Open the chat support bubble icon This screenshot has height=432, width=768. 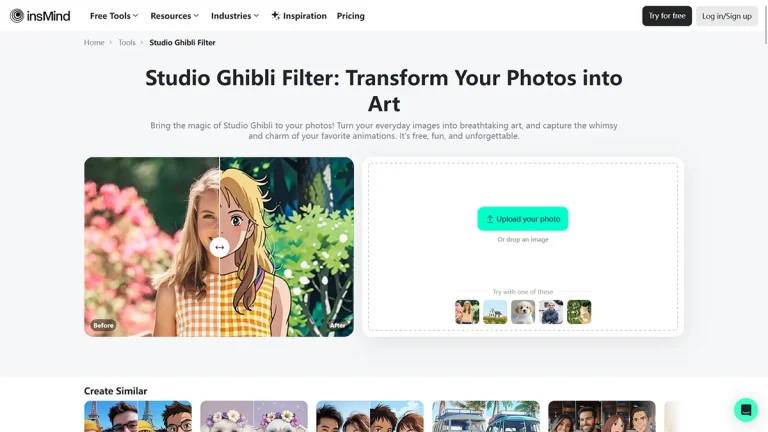click(x=745, y=409)
